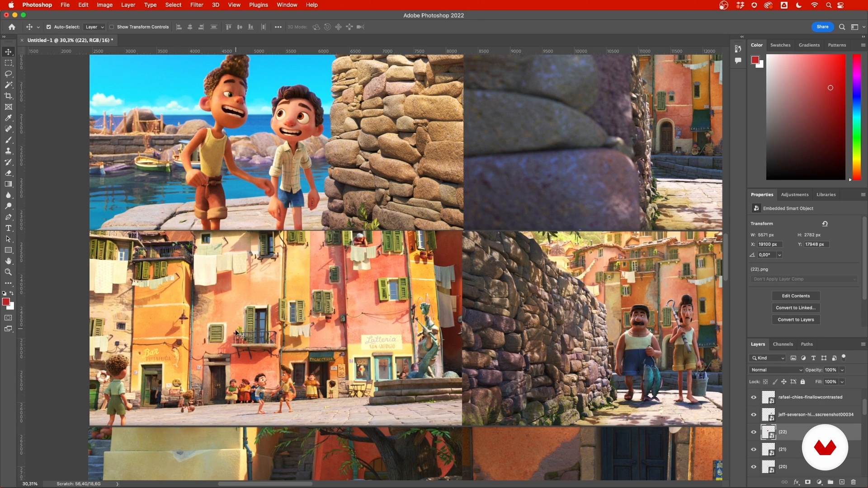Click Convert to Linked button
Screen dimensions: 868x488
[796, 308]
